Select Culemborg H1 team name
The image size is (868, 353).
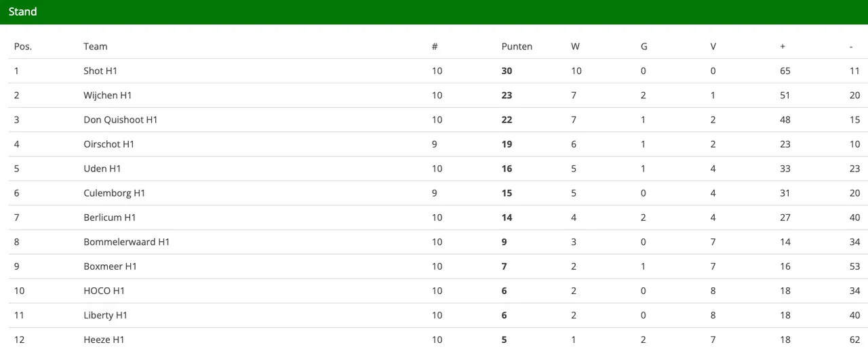click(x=115, y=193)
